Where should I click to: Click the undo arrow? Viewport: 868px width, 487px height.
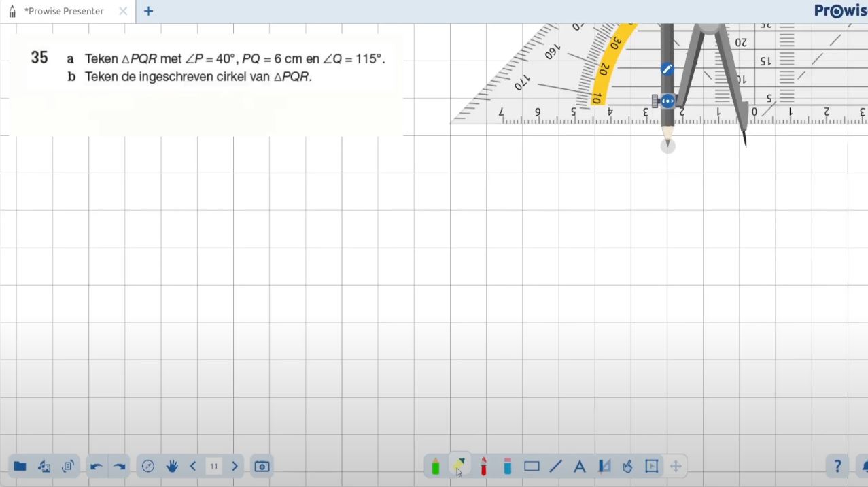pyautogui.click(x=97, y=467)
